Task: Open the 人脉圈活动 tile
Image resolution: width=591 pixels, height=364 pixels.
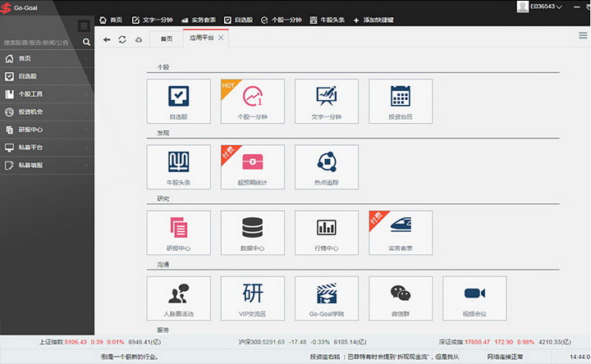Action: click(179, 298)
